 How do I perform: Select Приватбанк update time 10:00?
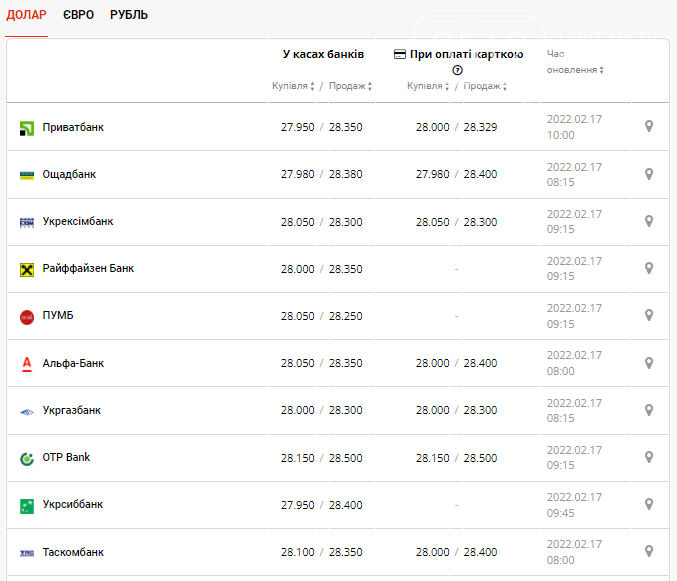pos(560,136)
